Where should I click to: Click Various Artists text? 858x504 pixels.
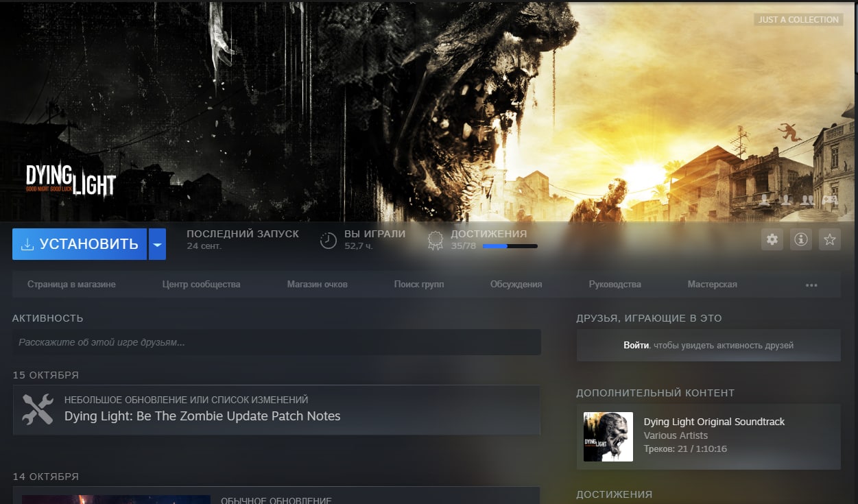pos(676,435)
